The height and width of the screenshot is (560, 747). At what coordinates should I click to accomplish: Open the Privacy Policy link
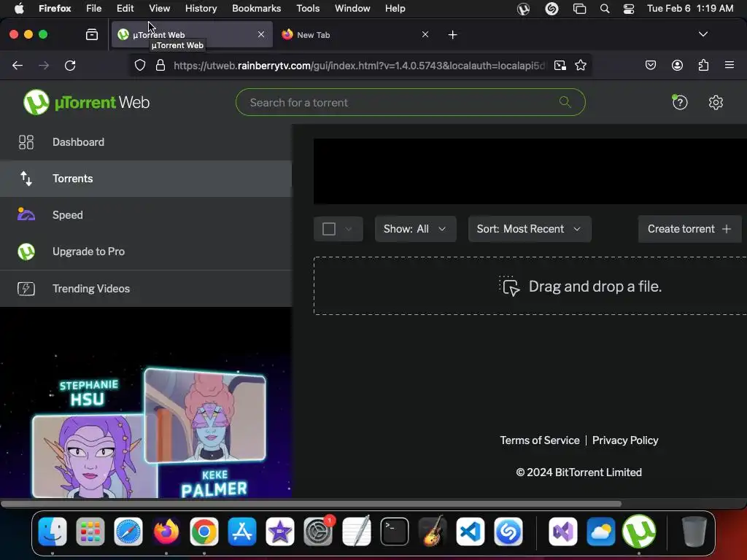(x=625, y=440)
